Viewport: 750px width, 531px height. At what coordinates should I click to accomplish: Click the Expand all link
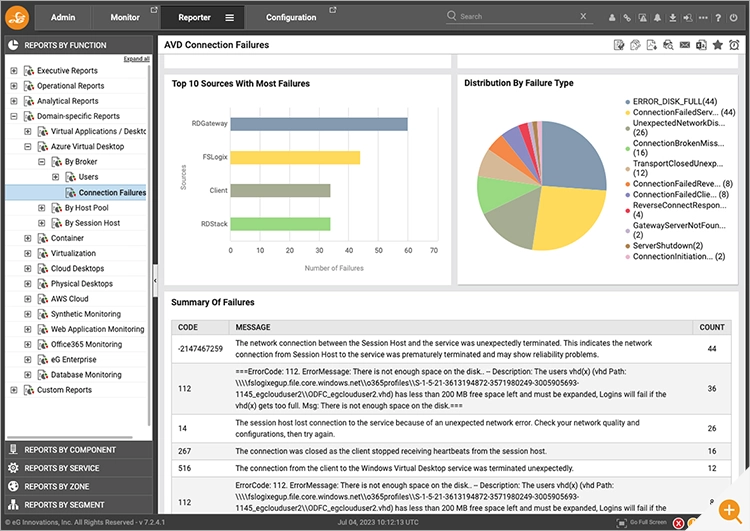[136, 59]
